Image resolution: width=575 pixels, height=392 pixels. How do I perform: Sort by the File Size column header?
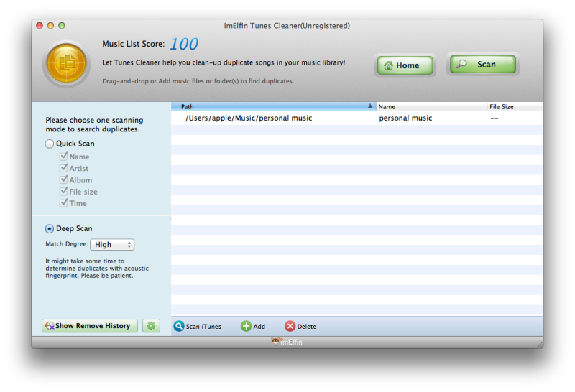(x=515, y=106)
